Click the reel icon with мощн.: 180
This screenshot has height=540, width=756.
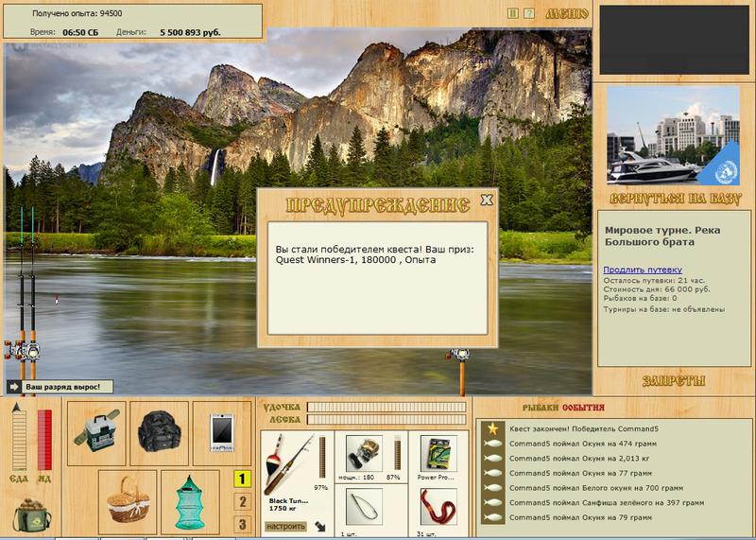click(x=364, y=454)
